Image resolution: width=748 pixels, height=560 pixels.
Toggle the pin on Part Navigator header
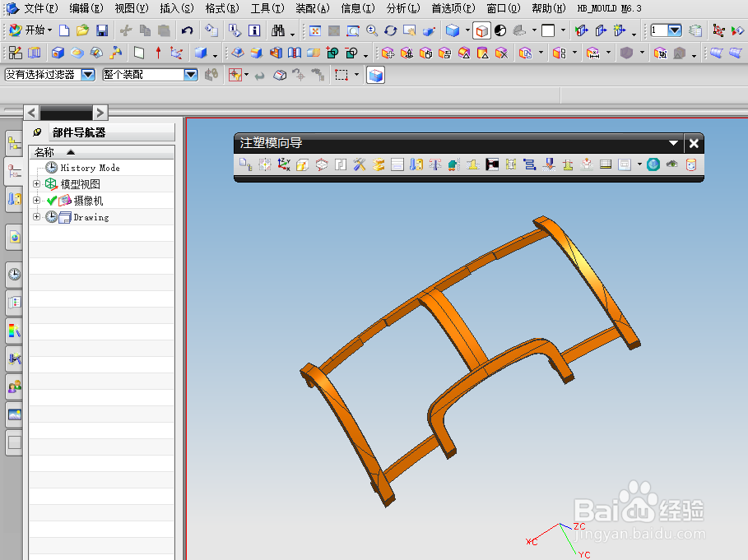pyautogui.click(x=37, y=132)
